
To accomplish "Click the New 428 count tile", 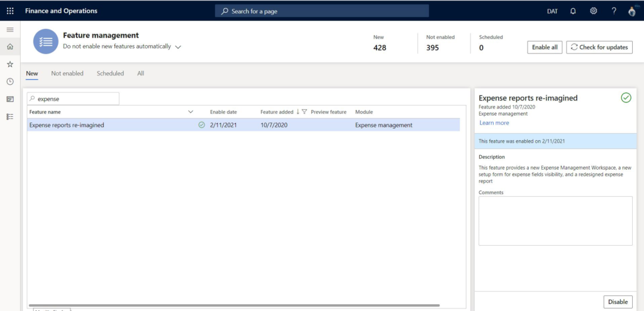I will [x=380, y=43].
